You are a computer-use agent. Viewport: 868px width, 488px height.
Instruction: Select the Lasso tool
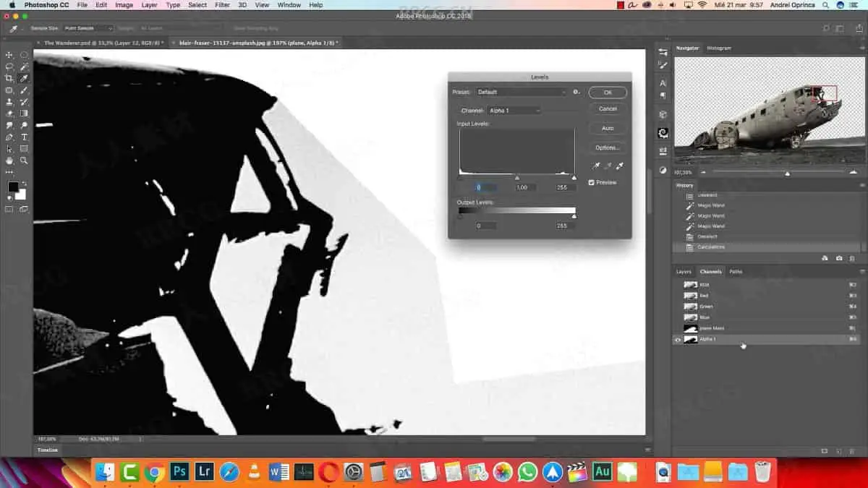click(9, 67)
